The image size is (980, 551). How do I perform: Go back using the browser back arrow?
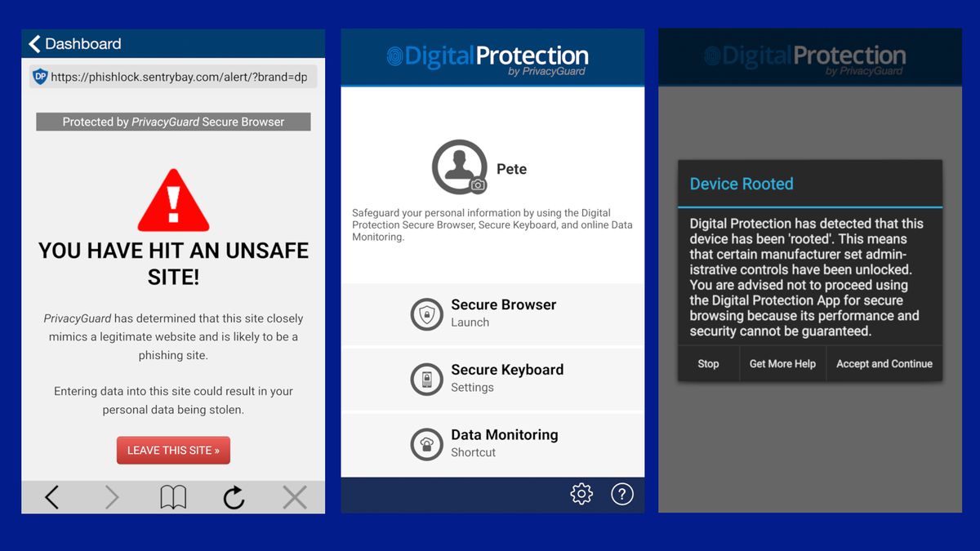[x=51, y=496]
